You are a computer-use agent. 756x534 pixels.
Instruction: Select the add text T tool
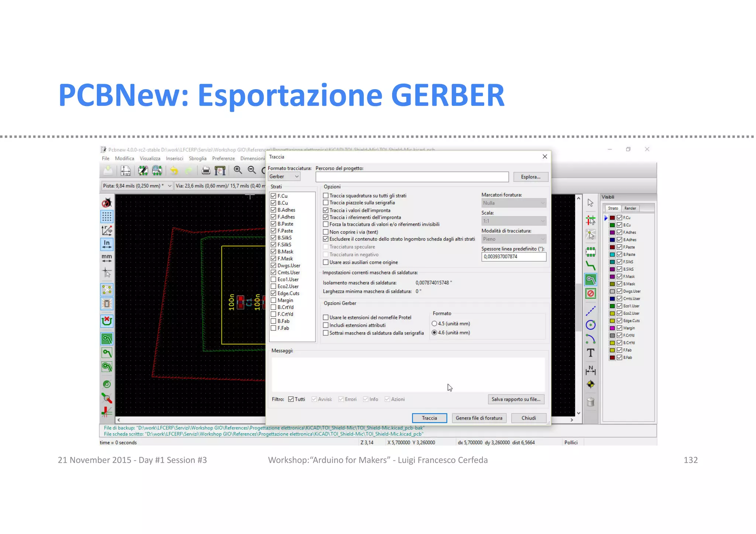click(x=591, y=353)
